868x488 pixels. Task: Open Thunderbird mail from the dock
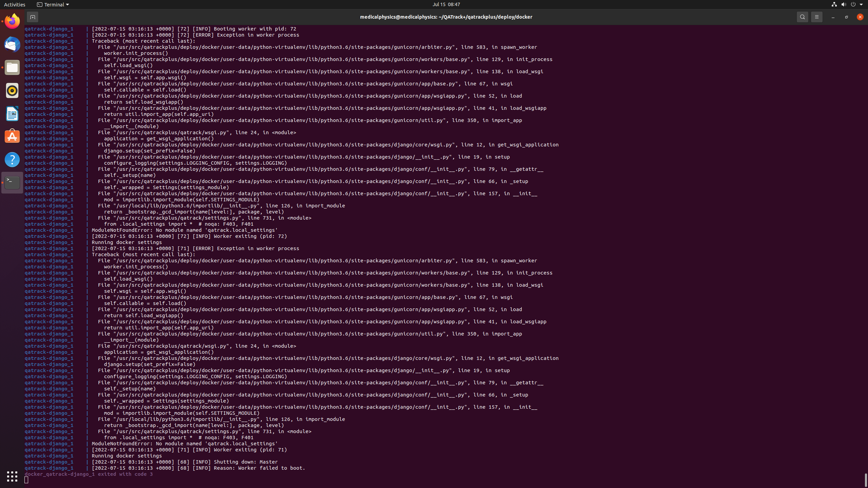click(x=12, y=44)
